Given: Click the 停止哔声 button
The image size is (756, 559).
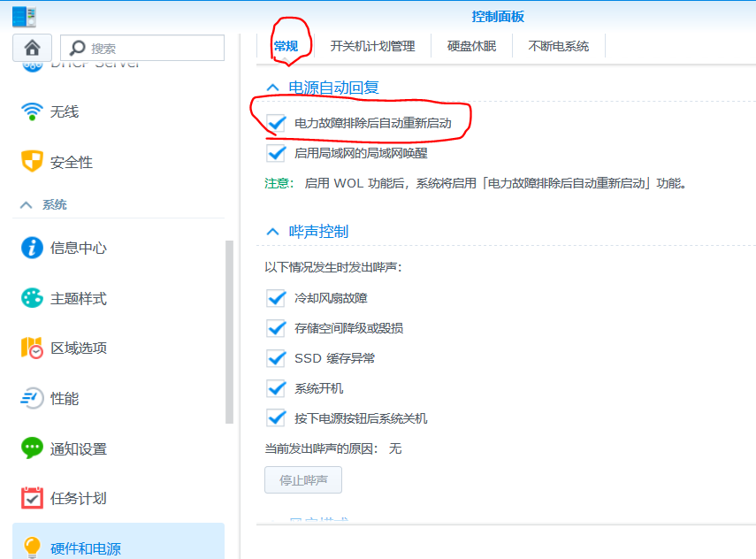Looking at the screenshot, I should coord(303,480).
